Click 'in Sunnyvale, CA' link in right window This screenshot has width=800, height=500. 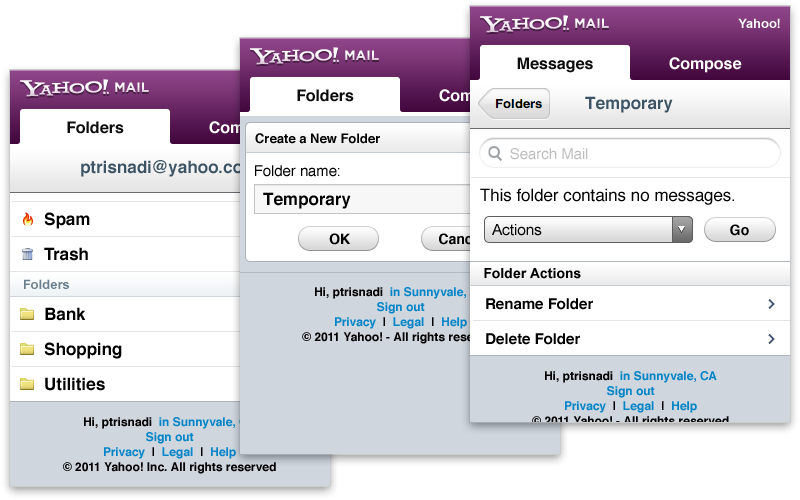[668, 376]
